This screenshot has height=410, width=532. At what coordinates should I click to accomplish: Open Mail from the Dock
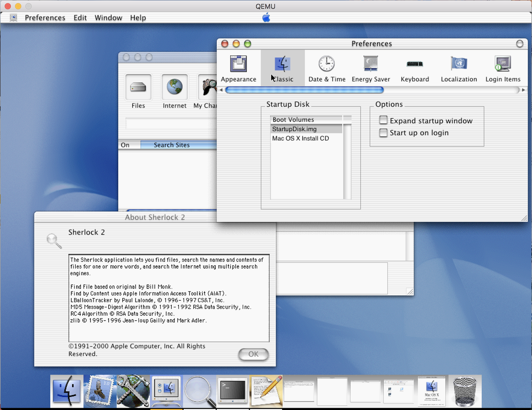(100, 391)
